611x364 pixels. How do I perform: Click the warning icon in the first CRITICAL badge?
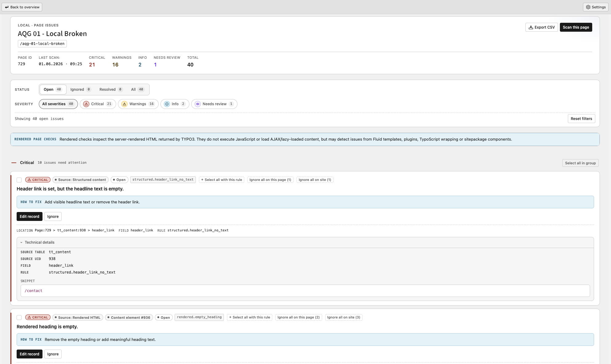coord(29,180)
